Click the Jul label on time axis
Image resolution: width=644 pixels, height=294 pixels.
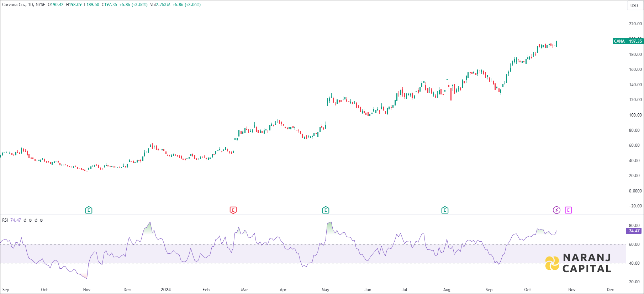pyautogui.click(x=404, y=290)
